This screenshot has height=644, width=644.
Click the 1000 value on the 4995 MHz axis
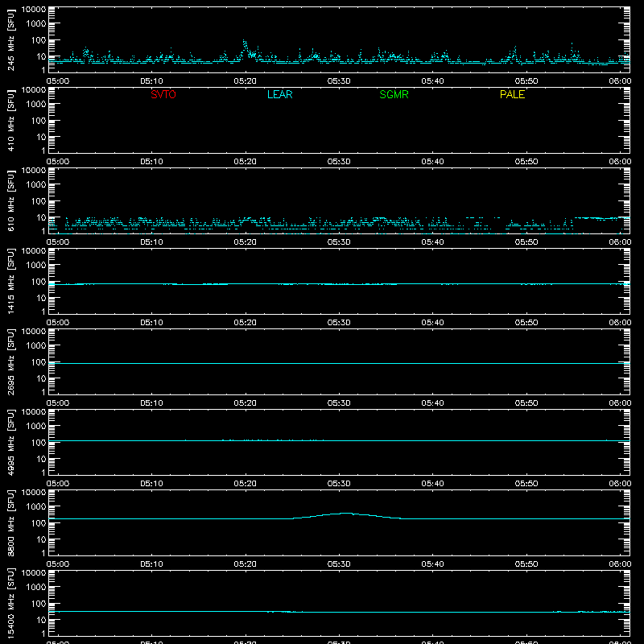pos(36,427)
